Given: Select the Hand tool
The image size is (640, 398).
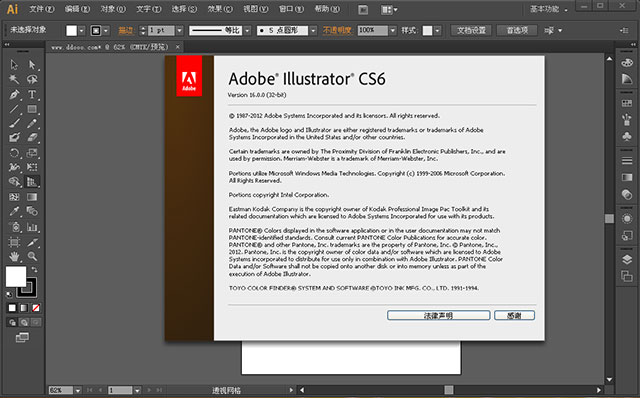Looking at the screenshot, I should [x=14, y=256].
